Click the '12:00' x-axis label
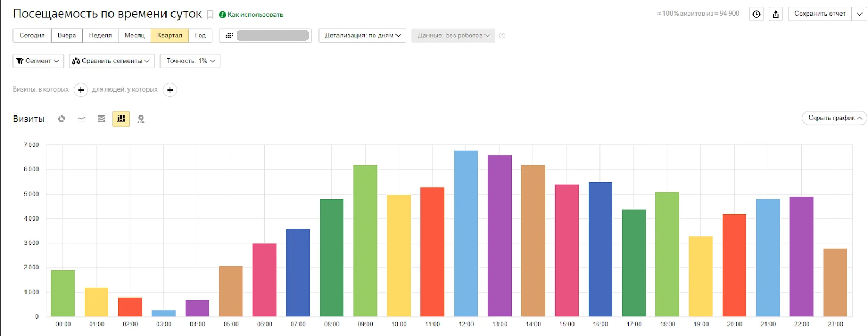This screenshot has height=336, width=868. [x=466, y=324]
